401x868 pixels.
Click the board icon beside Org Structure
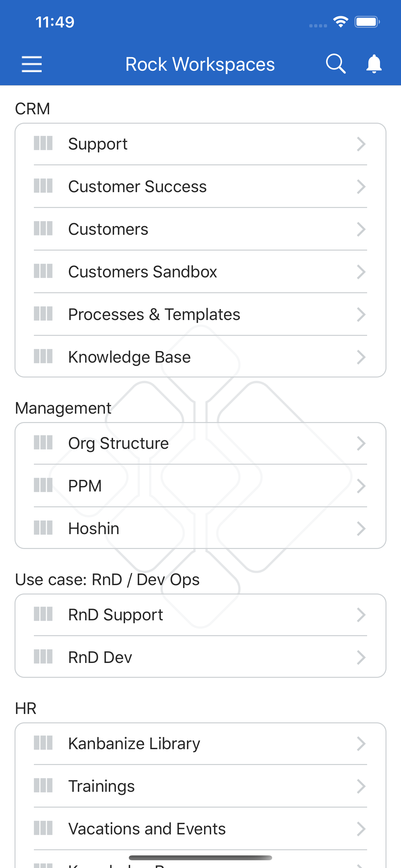coord(44,443)
